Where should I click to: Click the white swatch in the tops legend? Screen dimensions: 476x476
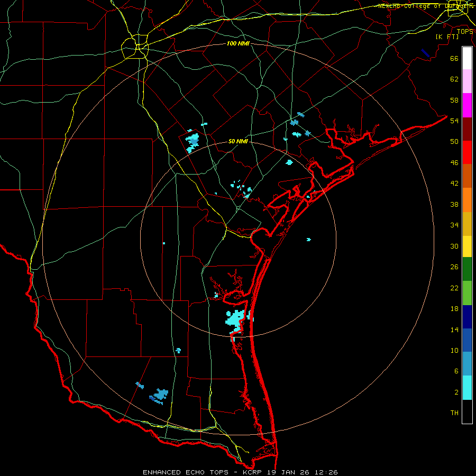(467, 58)
